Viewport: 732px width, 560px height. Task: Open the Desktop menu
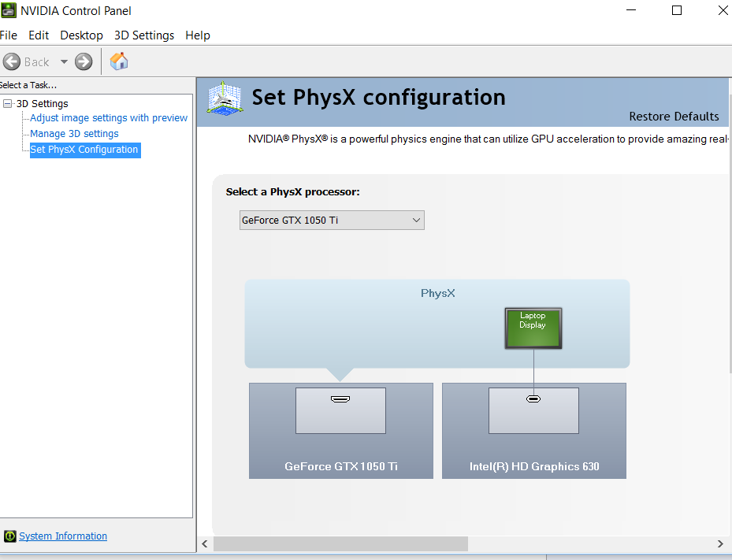[x=82, y=35]
